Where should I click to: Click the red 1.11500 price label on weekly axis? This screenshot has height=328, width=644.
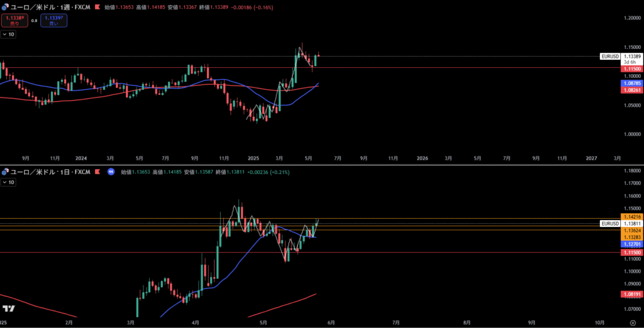pyautogui.click(x=631, y=70)
